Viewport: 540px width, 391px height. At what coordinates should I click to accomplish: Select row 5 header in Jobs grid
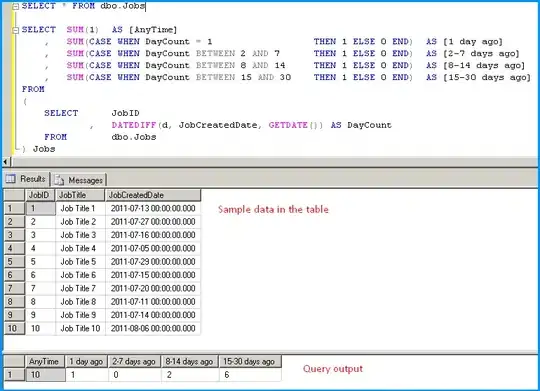click(14, 262)
